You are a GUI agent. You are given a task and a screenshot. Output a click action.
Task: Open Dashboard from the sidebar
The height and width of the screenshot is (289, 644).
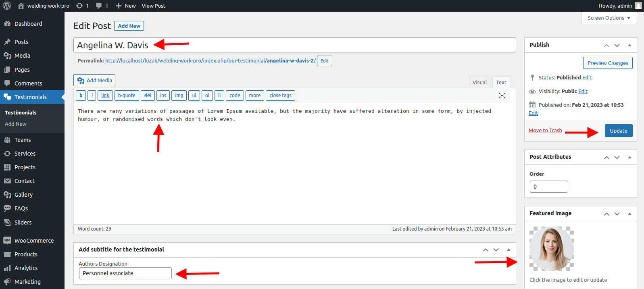(28, 24)
